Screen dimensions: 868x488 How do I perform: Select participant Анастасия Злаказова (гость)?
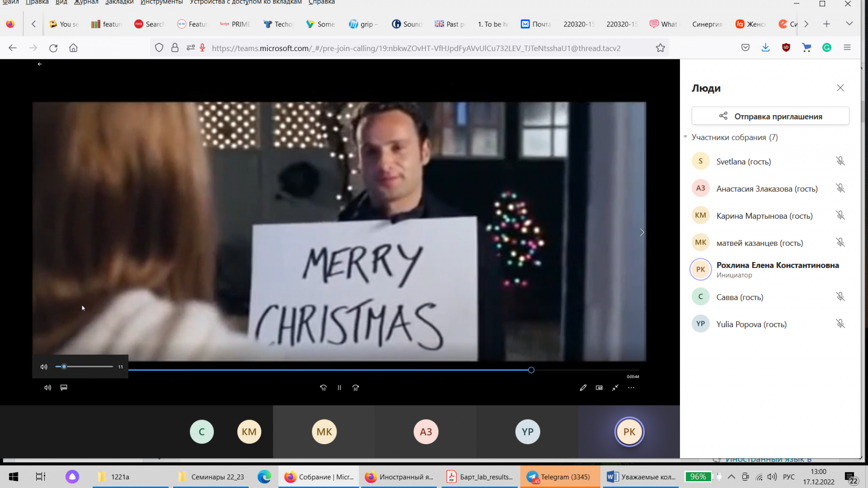click(770, 188)
